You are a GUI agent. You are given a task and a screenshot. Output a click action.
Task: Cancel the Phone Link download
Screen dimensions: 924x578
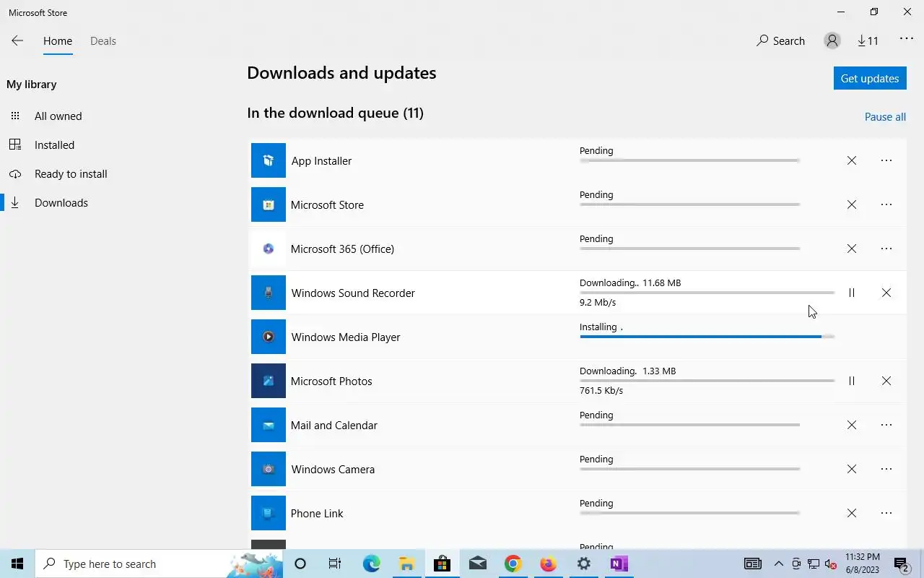tap(852, 513)
